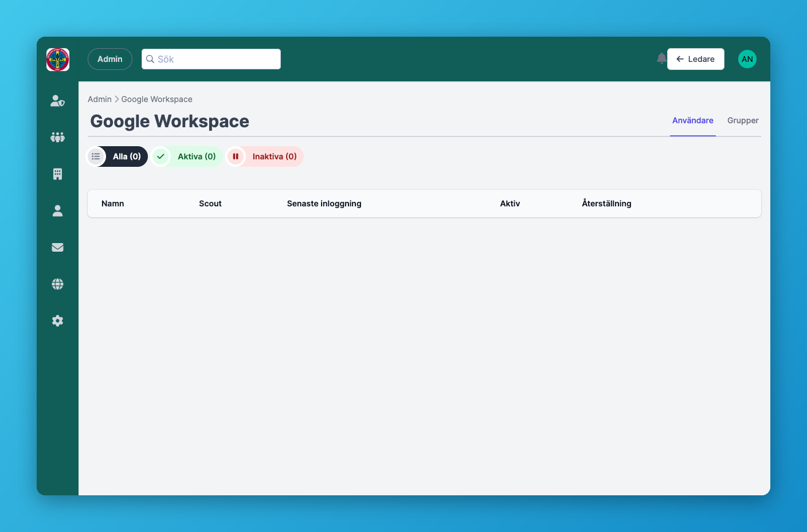The width and height of the screenshot is (807, 532).
Task: Click the Sök search field
Action: point(211,59)
